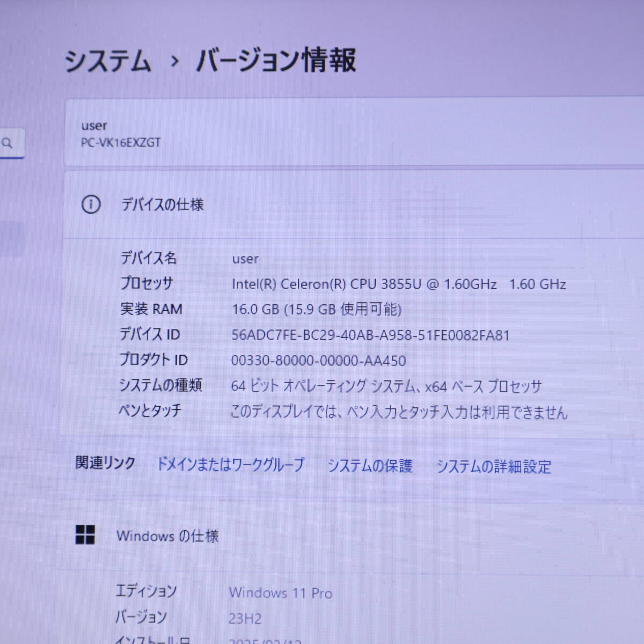The width and height of the screenshot is (644, 644).
Task: Click the システムの種類 label
Action: (160, 385)
